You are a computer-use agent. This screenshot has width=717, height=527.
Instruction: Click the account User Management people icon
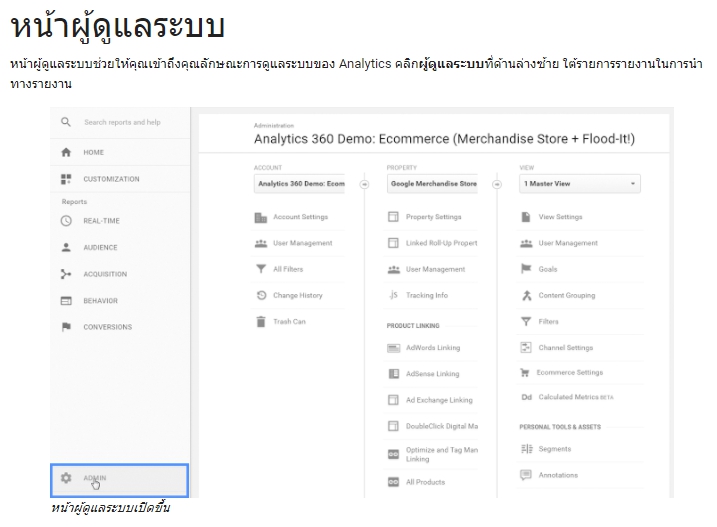(x=261, y=243)
